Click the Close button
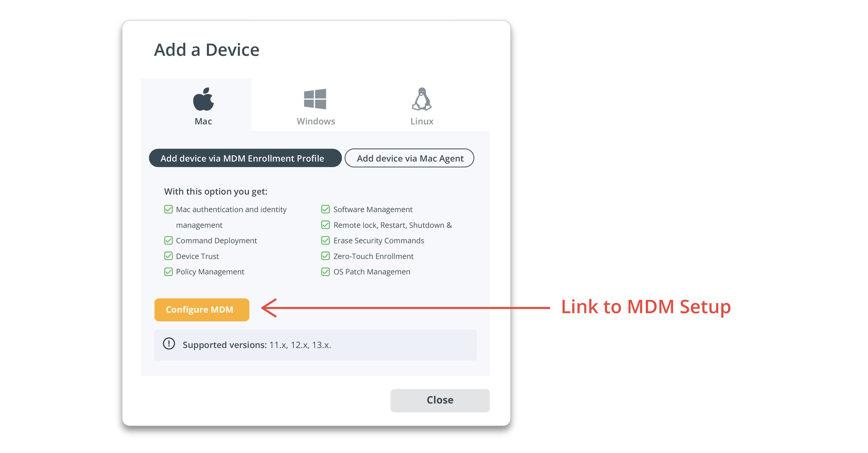868x453 pixels. coord(440,400)
